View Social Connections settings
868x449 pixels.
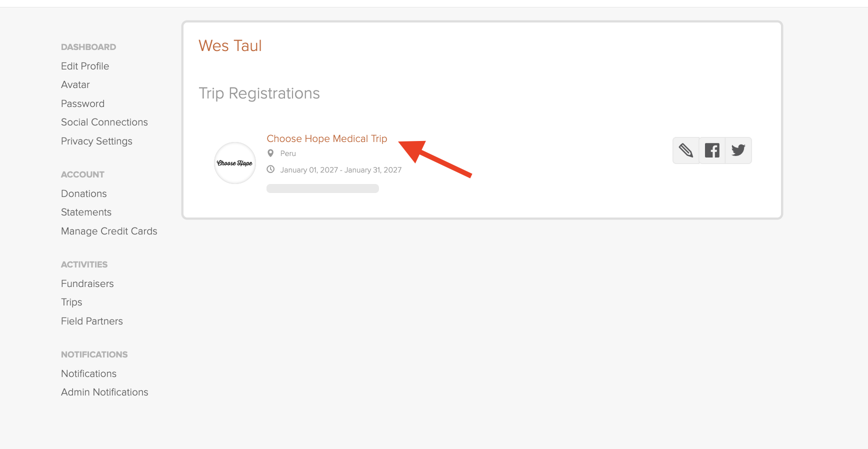click(x=104, y=122)
